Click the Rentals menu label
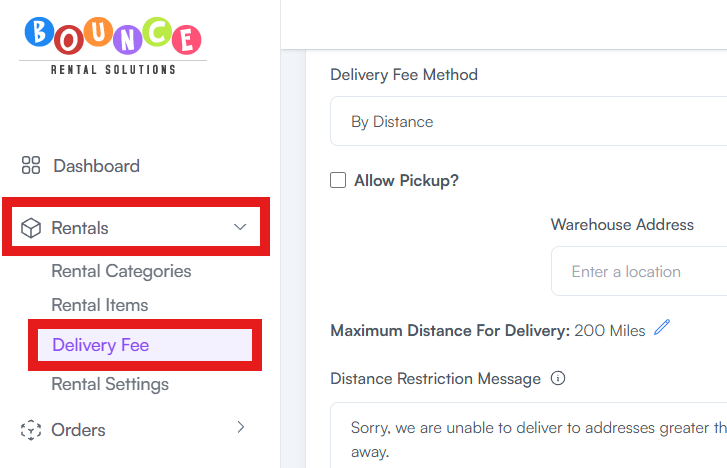This screenshot has width=727, height=468. [x=80, y=228]
